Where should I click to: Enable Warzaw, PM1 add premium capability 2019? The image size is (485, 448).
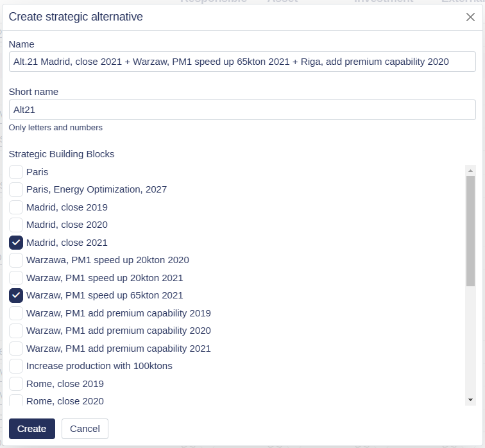[x=16, y=313]
